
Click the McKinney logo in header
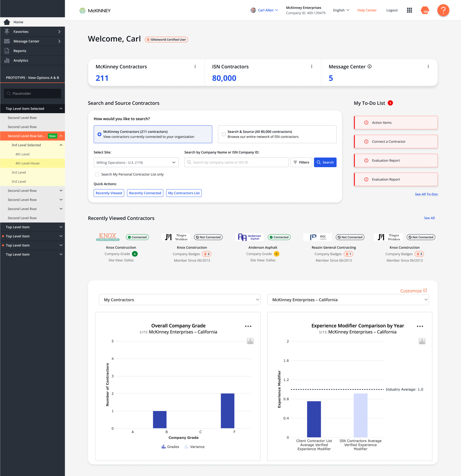pyautogui.click(x=95, y=11)
